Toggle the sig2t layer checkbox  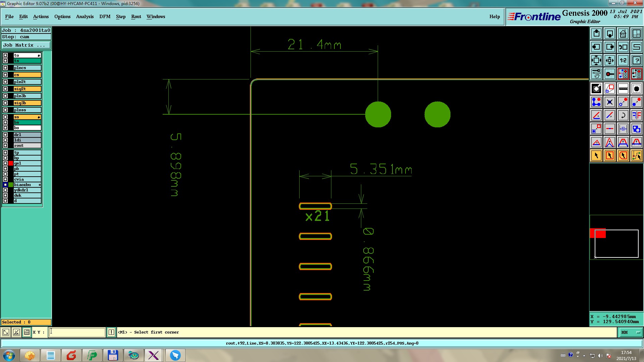pos(5,89)
